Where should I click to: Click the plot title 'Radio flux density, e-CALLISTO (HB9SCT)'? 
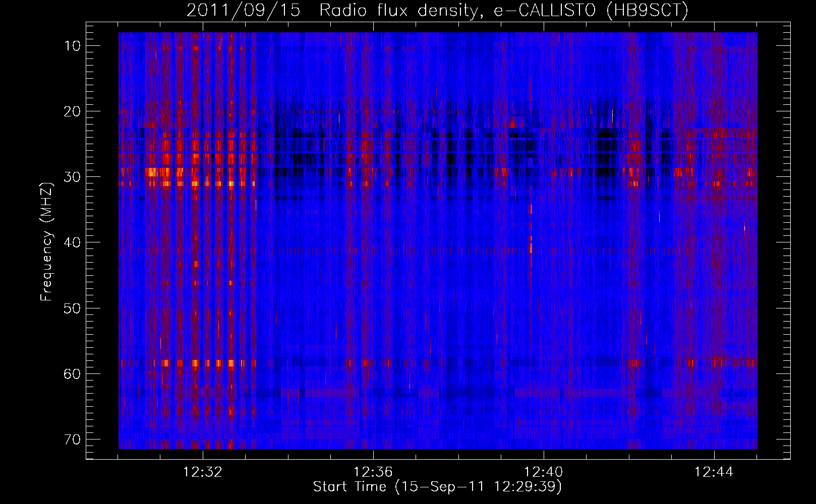point(504,11)
